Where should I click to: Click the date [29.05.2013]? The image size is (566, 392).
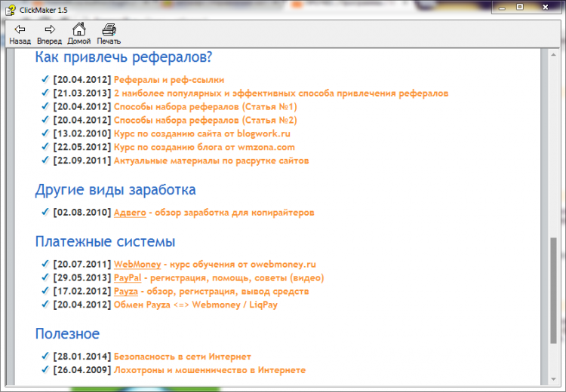click(82, 277)
